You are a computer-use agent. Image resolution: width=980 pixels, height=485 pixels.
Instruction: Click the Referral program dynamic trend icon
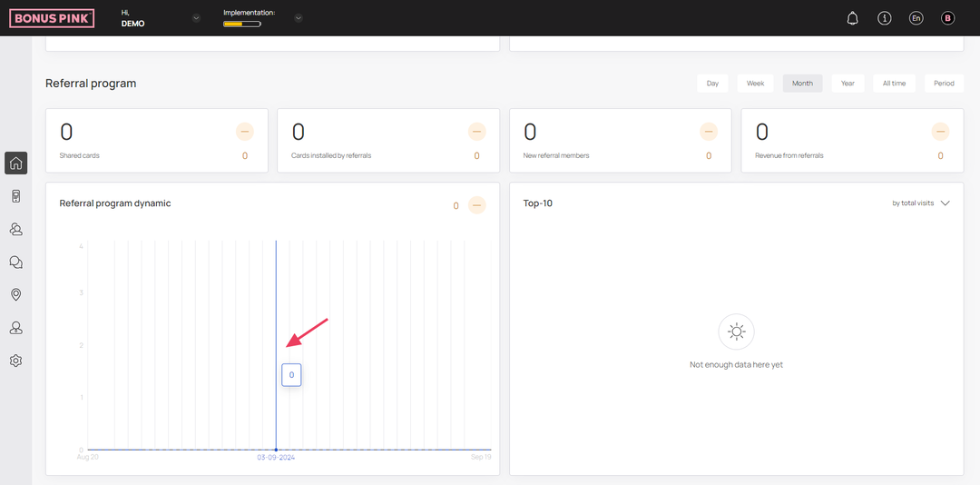coord(477,205)
